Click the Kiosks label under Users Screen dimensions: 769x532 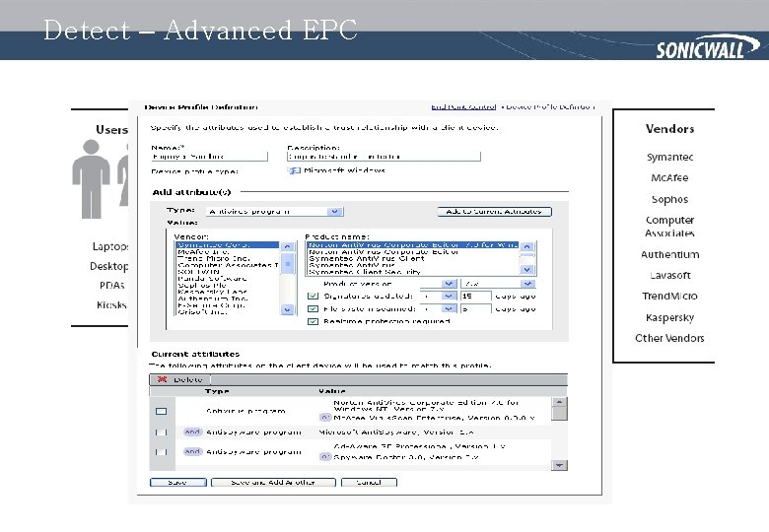click(x=111, y=304)
